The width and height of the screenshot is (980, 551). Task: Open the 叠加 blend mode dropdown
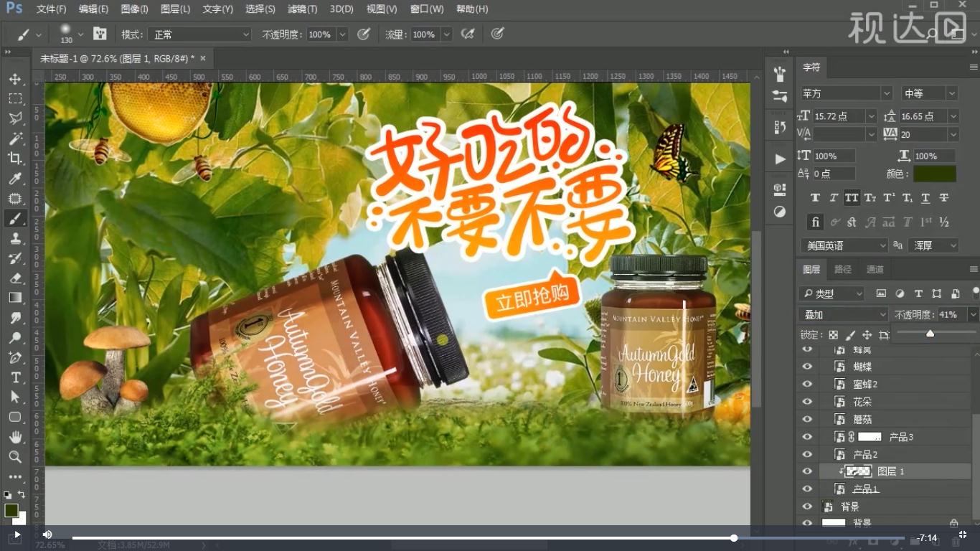843,314
